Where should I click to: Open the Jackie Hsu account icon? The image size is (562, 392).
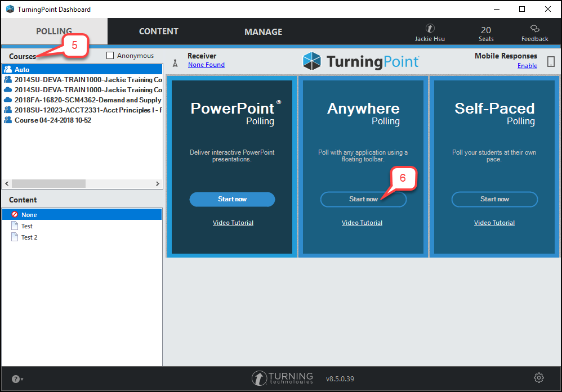(430, 28)
